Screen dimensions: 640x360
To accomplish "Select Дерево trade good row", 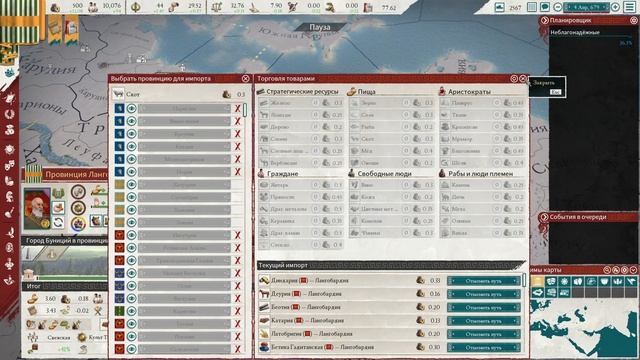I will coord(300,127).
